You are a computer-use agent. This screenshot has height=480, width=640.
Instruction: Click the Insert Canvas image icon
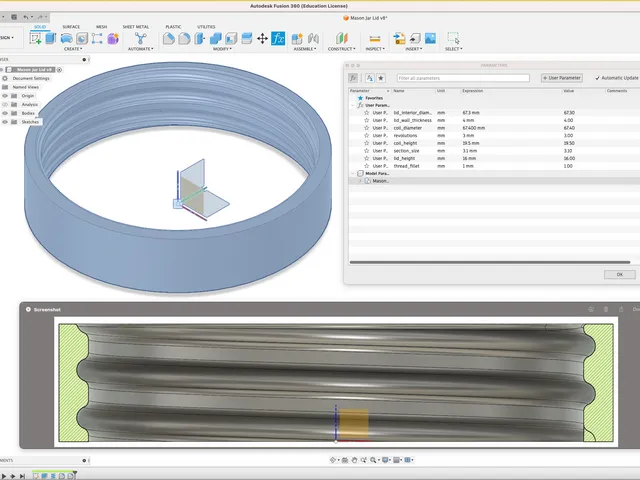click(430, 38)
